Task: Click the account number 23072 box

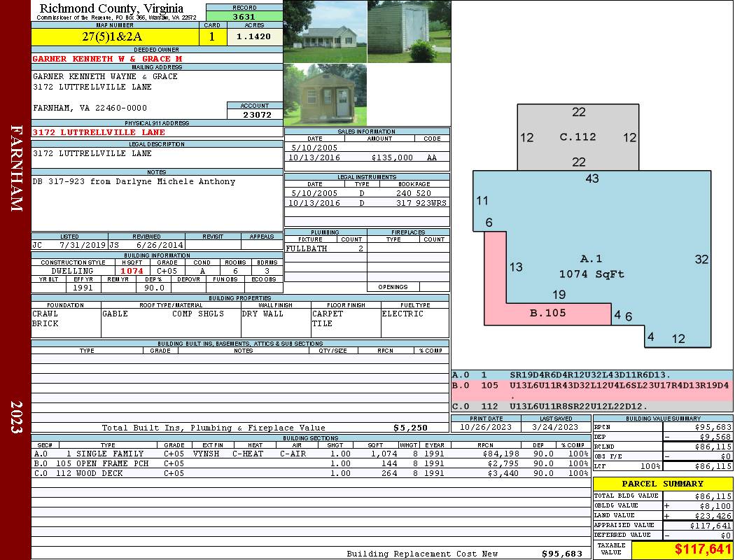Action: 255,114
